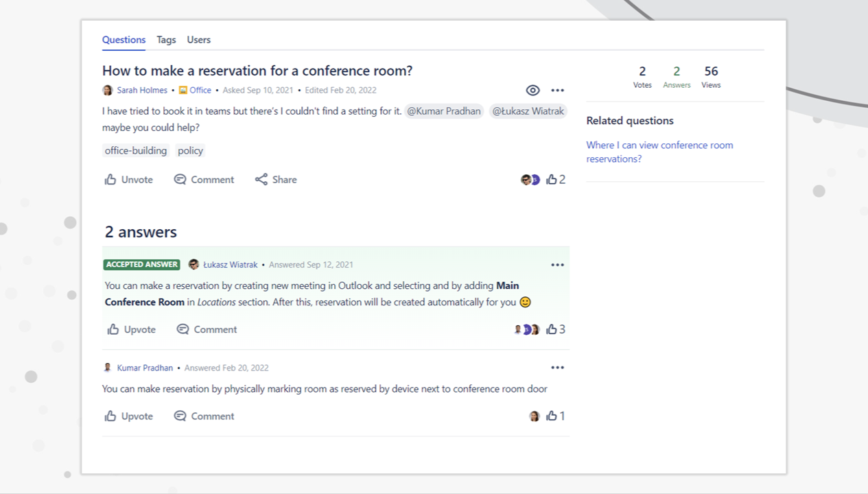The image size is (868, 494).
Task: Click the question title heading
Action: tap(257, 71)
